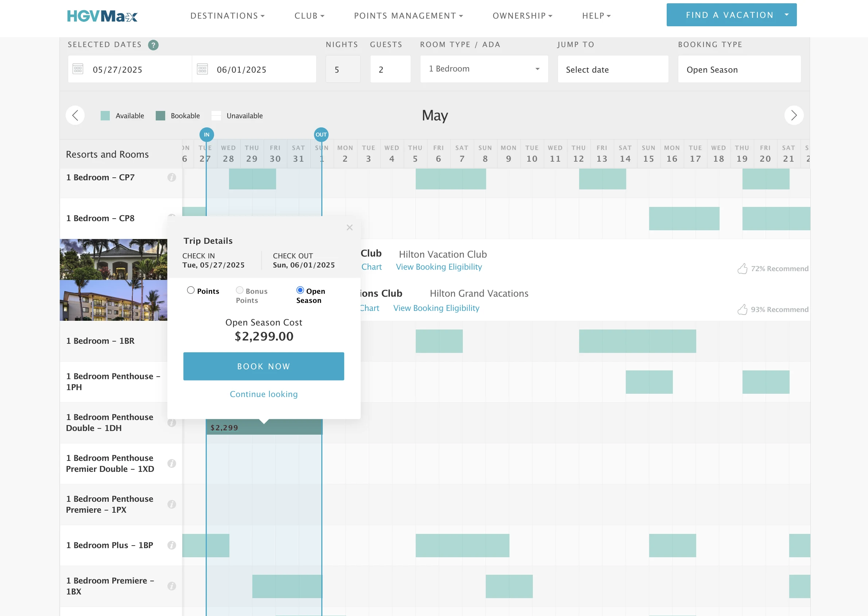Click the check-out date field 06/01/2025
The height and width of the screenshot is (616, 868).
254,69
